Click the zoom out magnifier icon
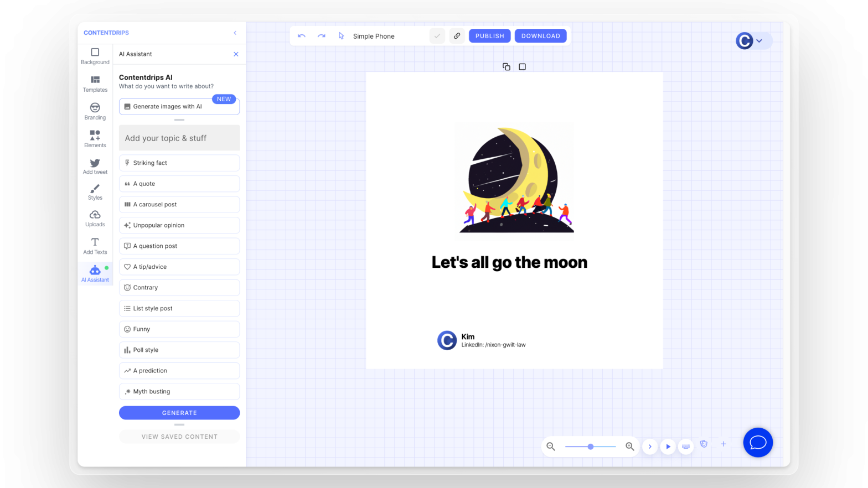Image resolution: width=868 pixels, height=488 pixels. coord(551,447)
